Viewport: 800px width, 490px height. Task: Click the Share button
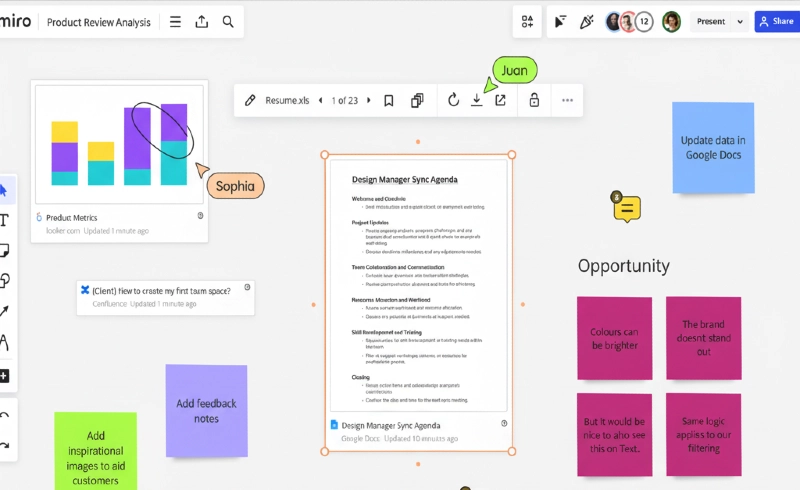click(x=776, y=21)
